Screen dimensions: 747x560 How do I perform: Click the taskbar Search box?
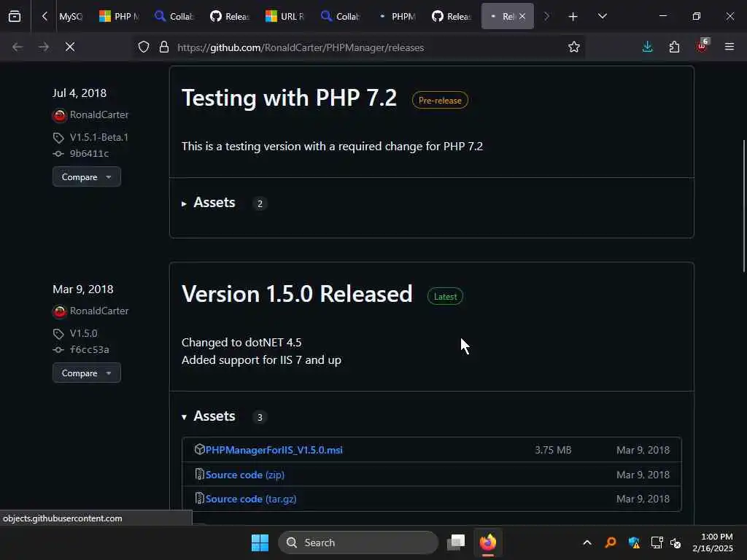point(358,542)
